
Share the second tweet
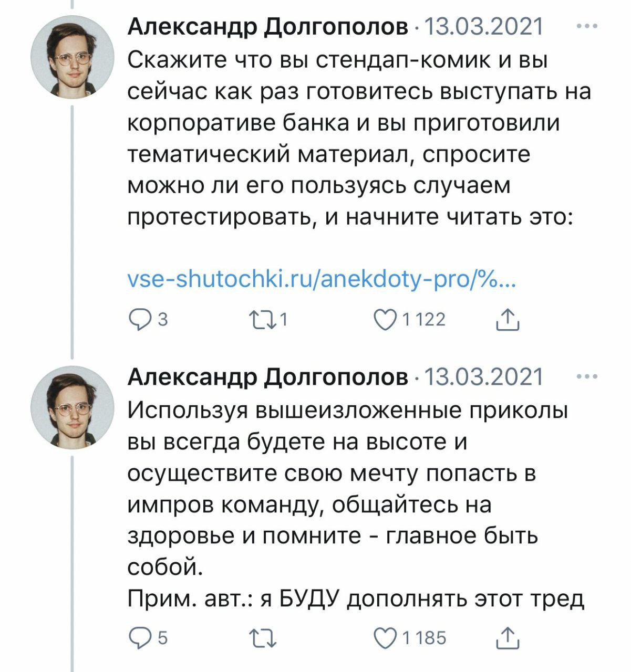click(508, 637)
